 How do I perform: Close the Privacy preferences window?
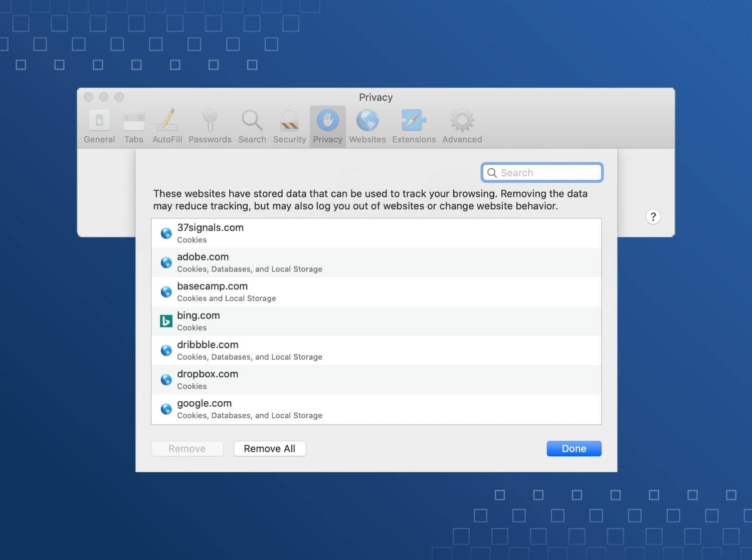89,97
